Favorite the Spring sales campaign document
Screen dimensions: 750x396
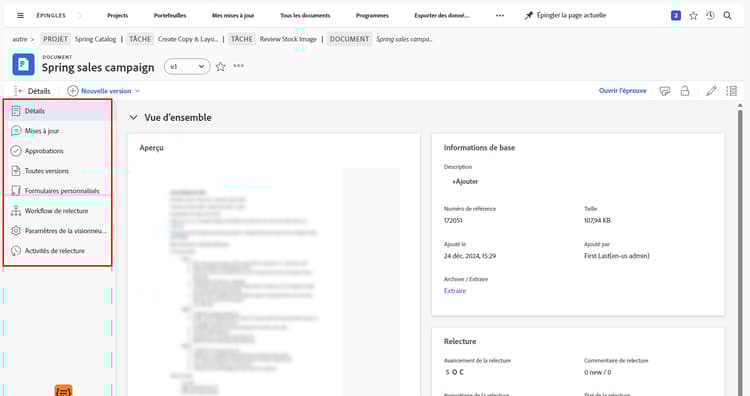pos(220,66)
